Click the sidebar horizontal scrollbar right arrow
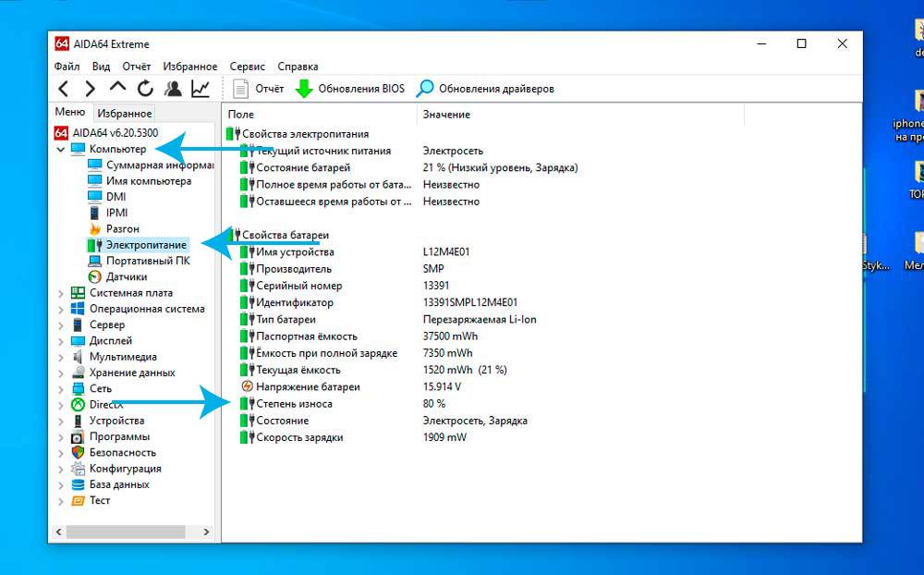The height and width of the screenshot is (575, 924). 206,532
